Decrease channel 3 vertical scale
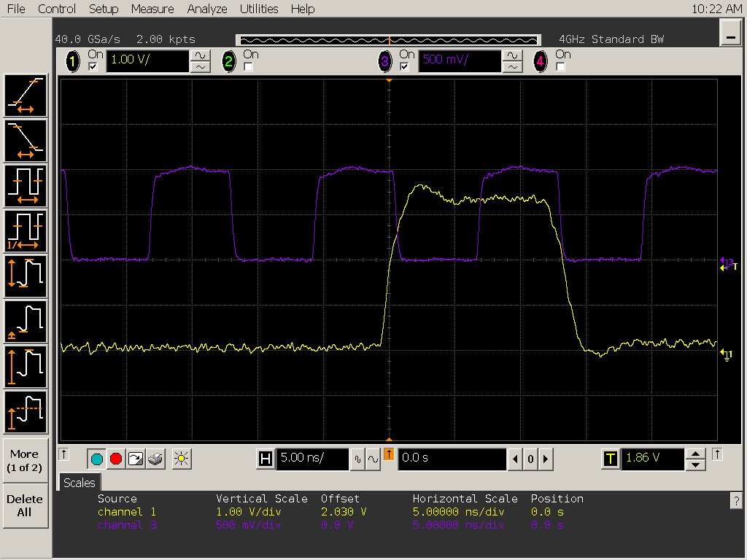Viewport: 747px width, 560px height. (513, 67)
